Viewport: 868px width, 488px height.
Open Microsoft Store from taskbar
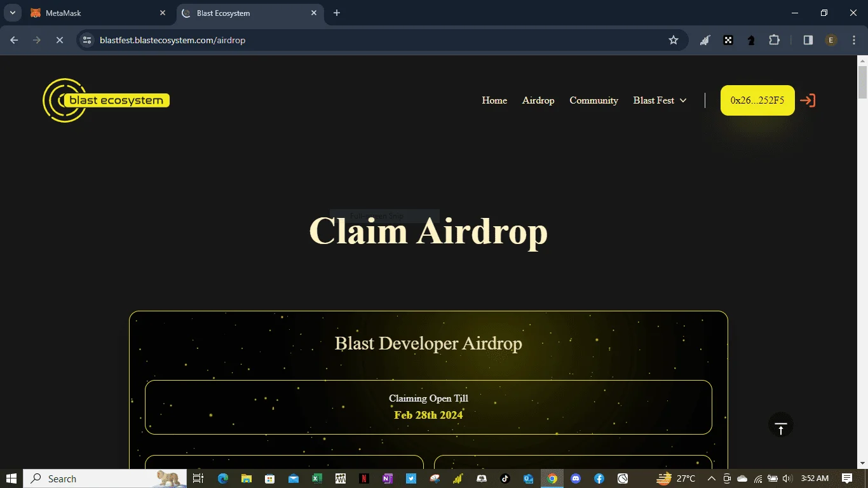coord(270,478)
